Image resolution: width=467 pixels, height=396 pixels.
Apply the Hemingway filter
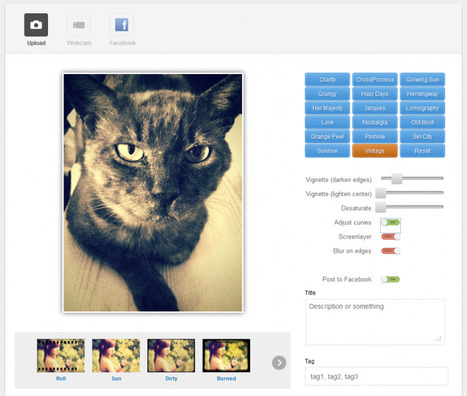(x=422, y=94)
